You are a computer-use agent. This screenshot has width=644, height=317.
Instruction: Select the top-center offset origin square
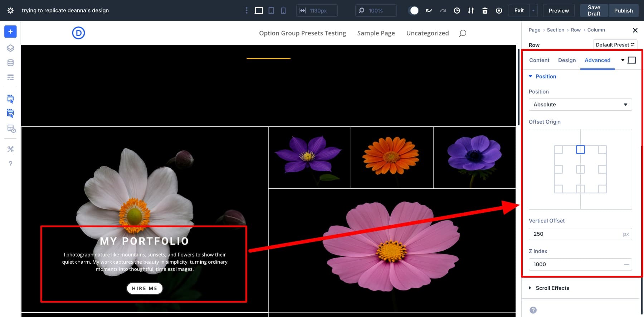point(580,149)
